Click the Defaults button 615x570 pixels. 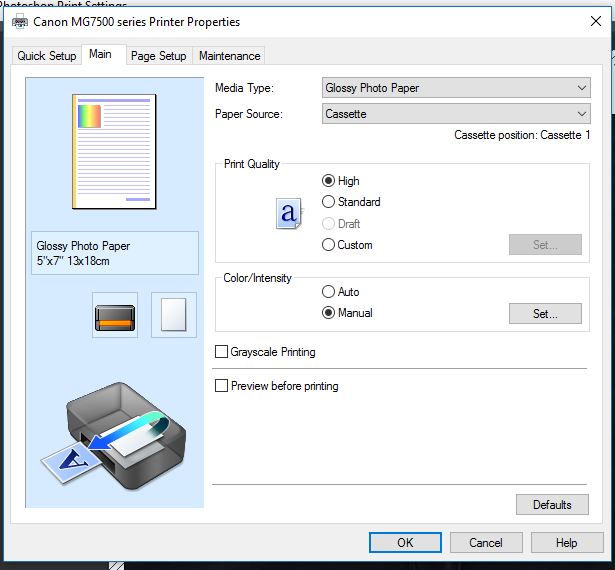[x=552, y=504]
